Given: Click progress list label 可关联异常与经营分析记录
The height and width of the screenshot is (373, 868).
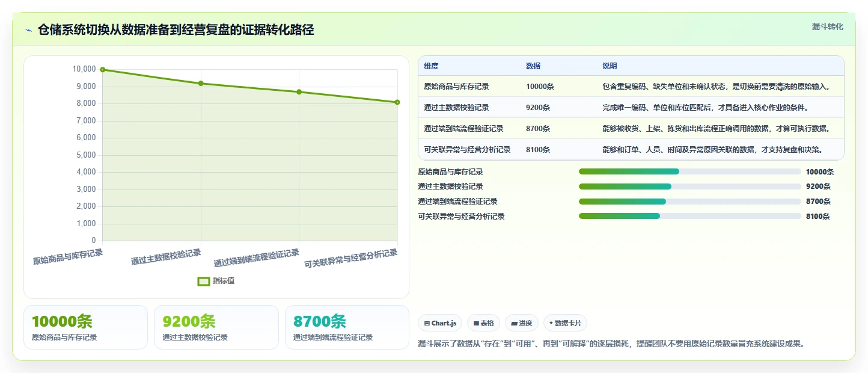Looking at the screenshot, I should pyautogui.click(x=461, y=216).
